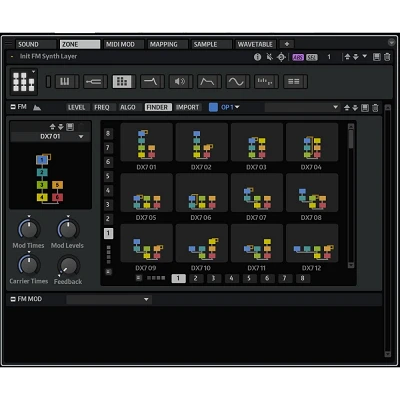Screen dimensions: 400x400
Task: Open the envelope section icon
Action: (209, 81)
